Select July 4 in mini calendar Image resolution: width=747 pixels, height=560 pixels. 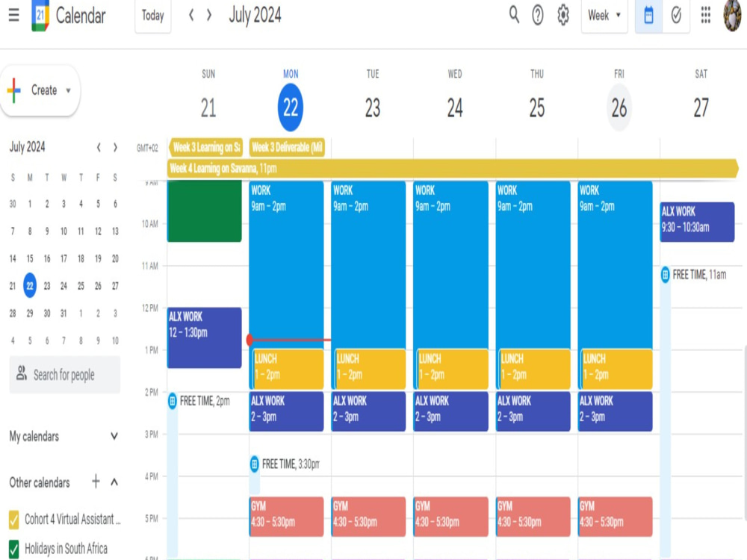[x=81, y=204]
